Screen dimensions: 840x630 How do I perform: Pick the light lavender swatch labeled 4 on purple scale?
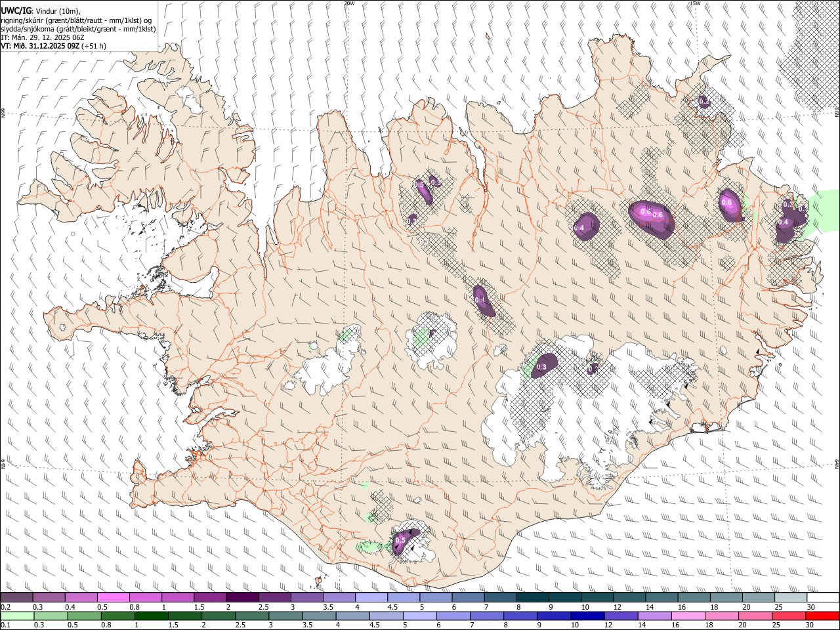(x=370, y=597)
